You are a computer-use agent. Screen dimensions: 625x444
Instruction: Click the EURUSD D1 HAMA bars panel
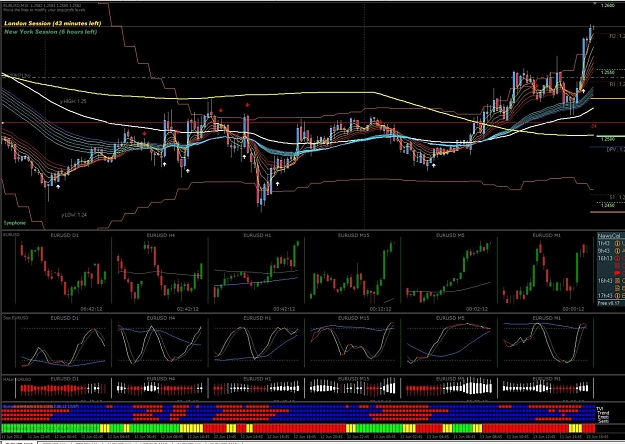point(63,387)
